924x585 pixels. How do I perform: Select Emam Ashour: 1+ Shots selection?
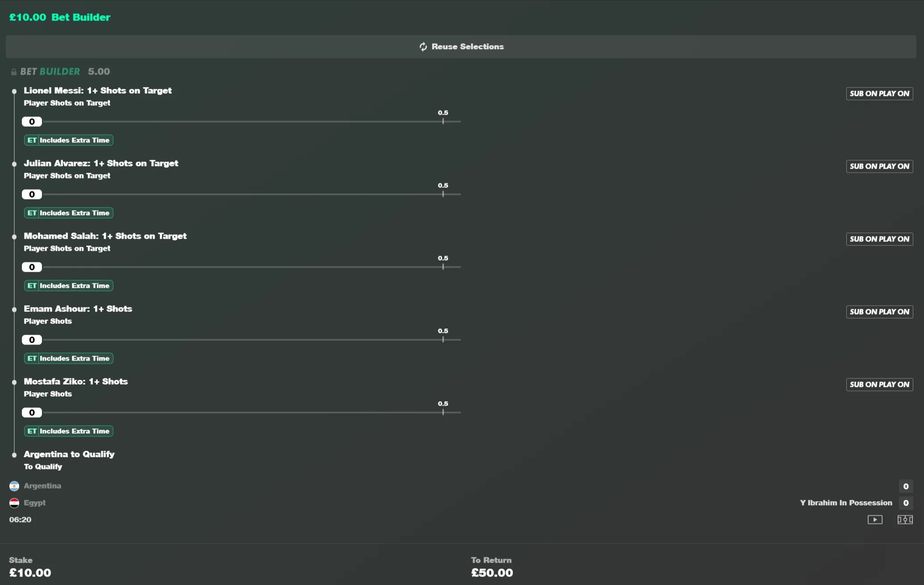[78, 309]
